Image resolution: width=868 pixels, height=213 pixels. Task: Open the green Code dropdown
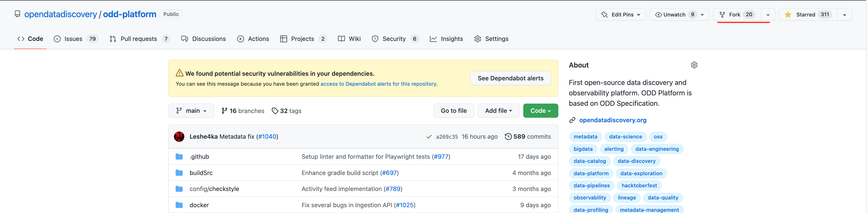coord(540,111)
